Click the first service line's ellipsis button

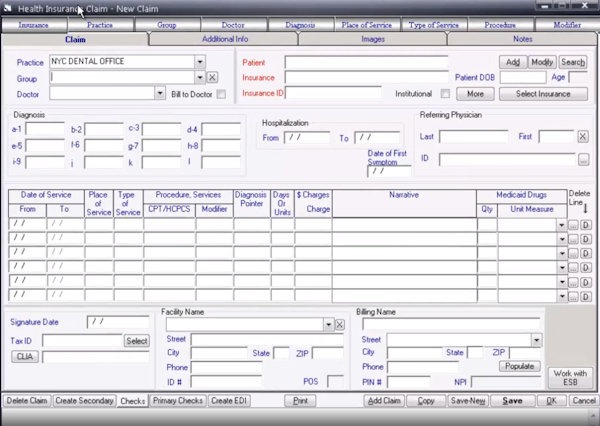(x=573, y=225)
